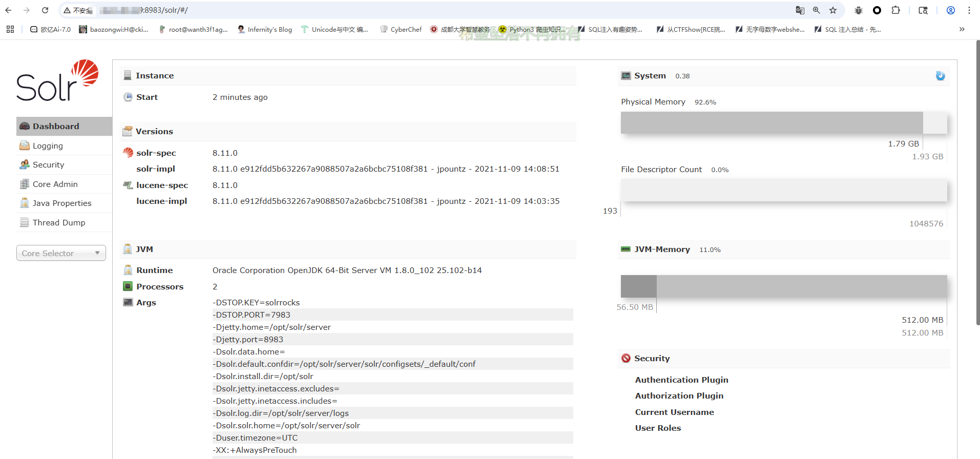980x459 pixels.
Task: Click the Solr logo
Action: pyautogui.click(x=57, y=80)
